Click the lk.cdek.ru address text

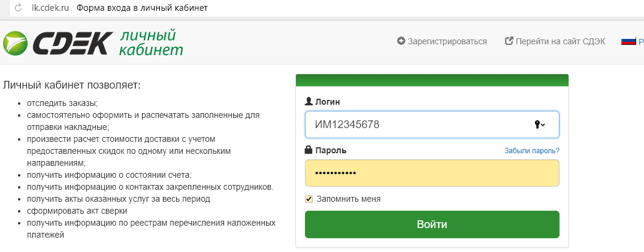[50, 8]
